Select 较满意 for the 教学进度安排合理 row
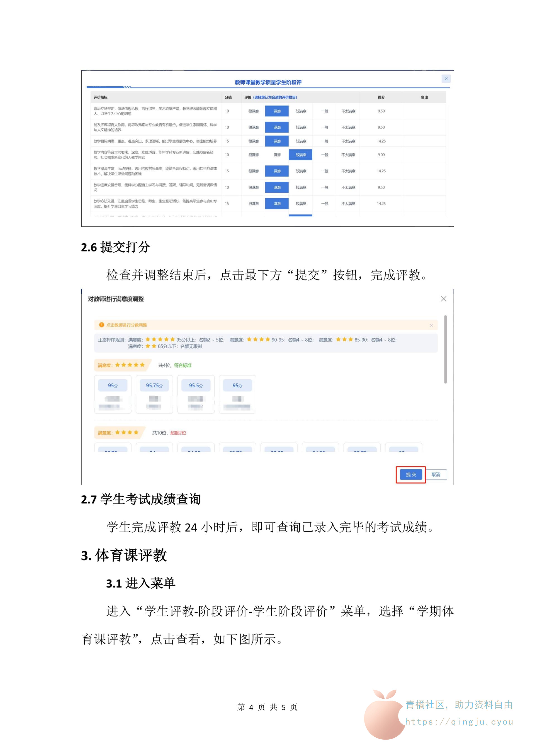This screenshot has width=535, height=756. coord(300,187)
